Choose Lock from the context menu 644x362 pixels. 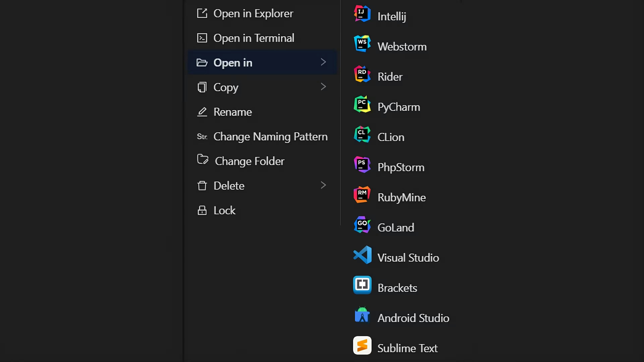tap(262, 210)
